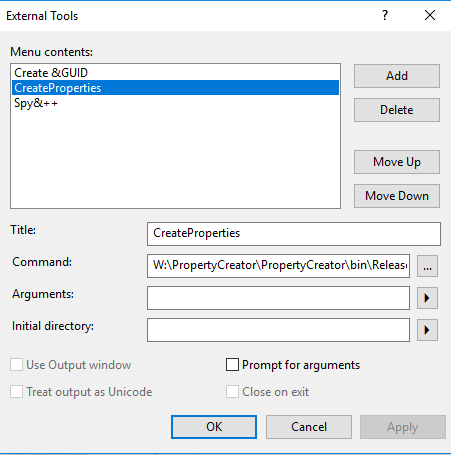Screen dimensions: 451x455
Task: Open the Initial directory arrow menu
Action: click(x=427, y=330)
